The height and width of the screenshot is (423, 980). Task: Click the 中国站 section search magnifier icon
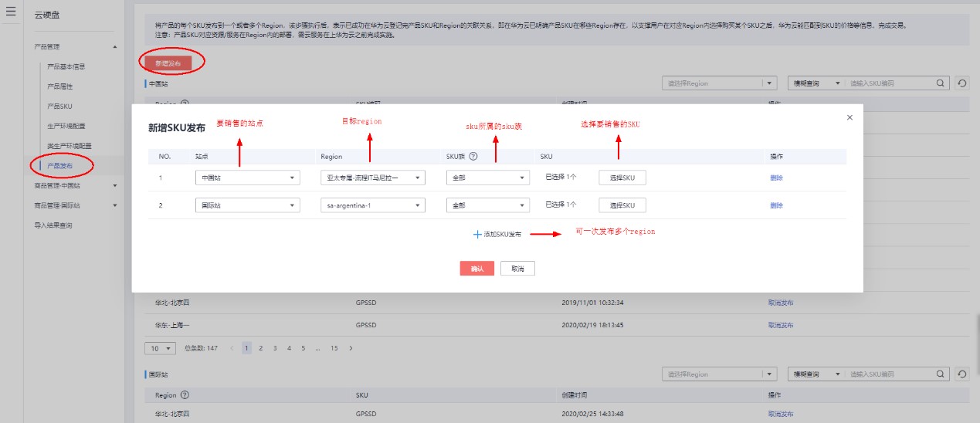coord(941,83)
